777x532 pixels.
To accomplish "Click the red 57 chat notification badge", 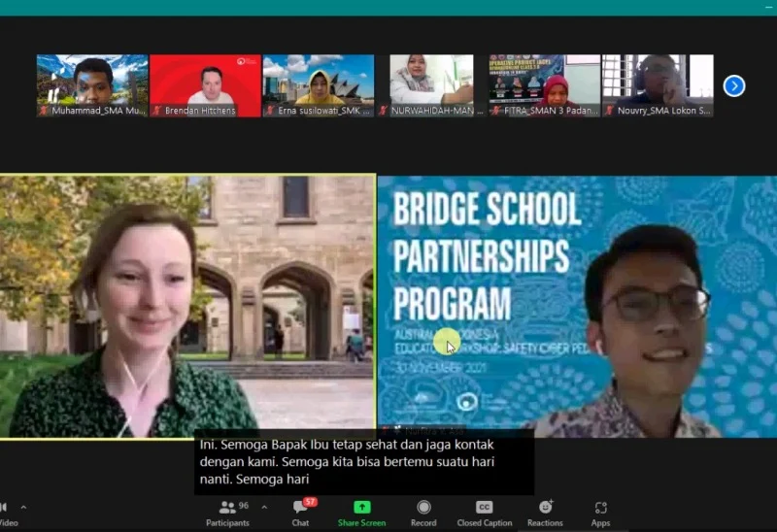I will point(310,502).
